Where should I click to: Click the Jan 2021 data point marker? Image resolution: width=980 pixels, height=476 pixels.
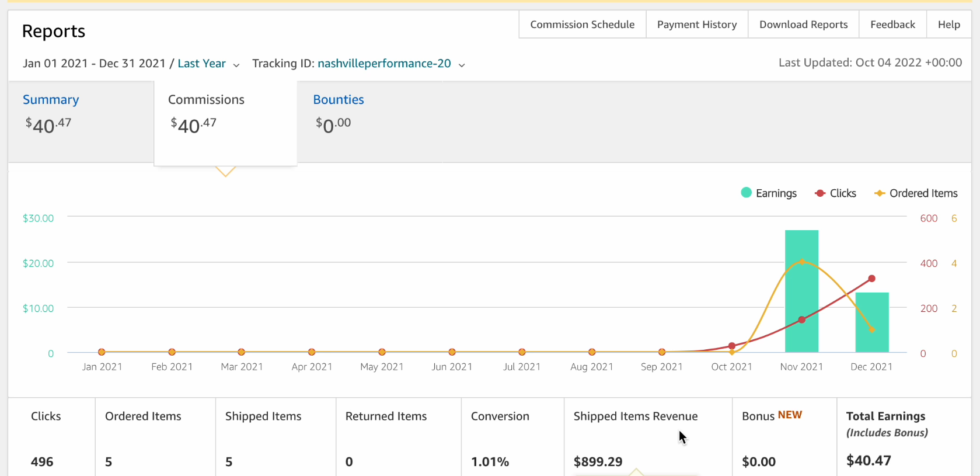pos(102,352)
